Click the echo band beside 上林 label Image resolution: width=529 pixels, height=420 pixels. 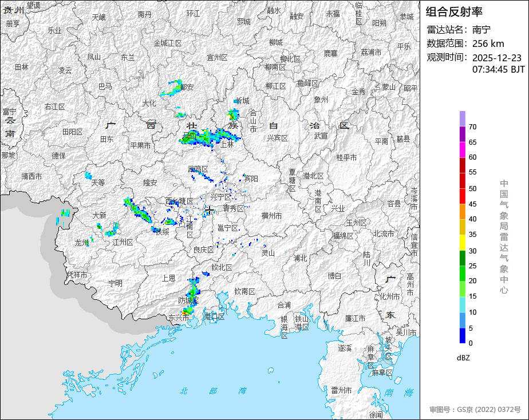[210, 137]
